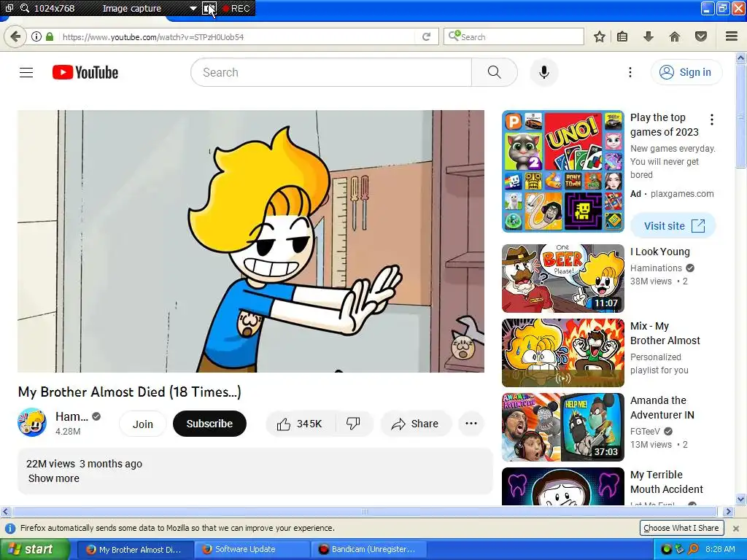This screenshot has width=747, height=560.
Task: Switch to Software Update taskbar item
Action: (x=252, y=550)
